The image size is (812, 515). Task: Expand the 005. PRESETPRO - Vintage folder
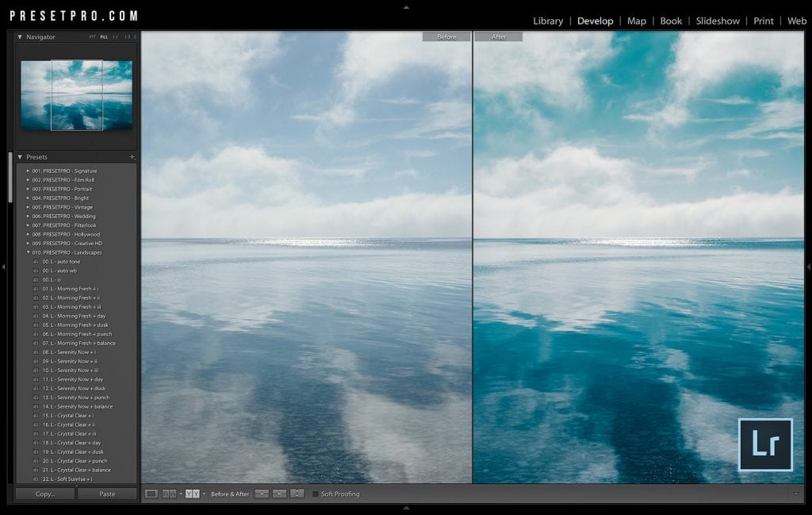click(x=28, y=207)
